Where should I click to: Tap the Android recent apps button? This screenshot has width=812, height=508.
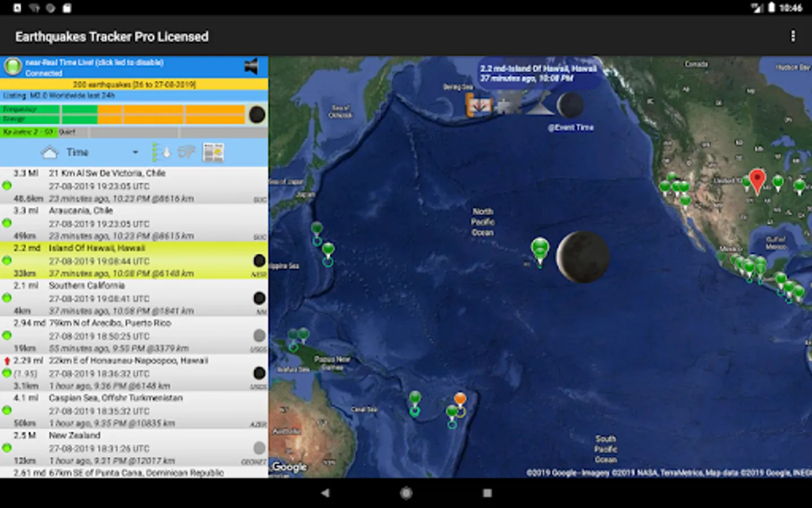click(x=487, y=493)
